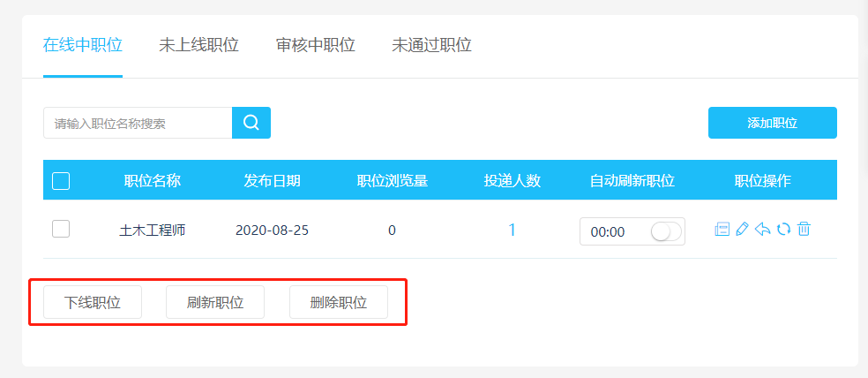Viewport: 868px width, 378px height.
Task: Focus the job name search input field
Action: (x=138, y=124)
